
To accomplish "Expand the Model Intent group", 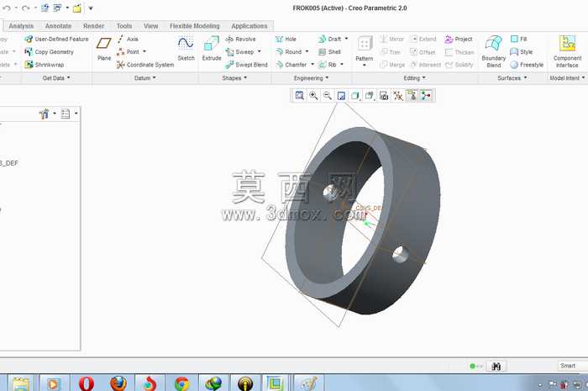I will [567, 78].
